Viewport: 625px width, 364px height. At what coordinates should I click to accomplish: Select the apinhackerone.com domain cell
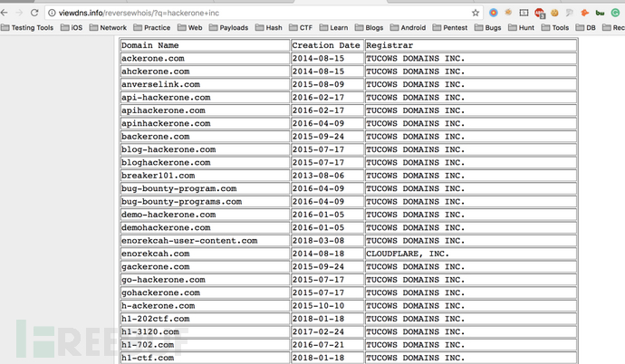click(x=205, y=123)
